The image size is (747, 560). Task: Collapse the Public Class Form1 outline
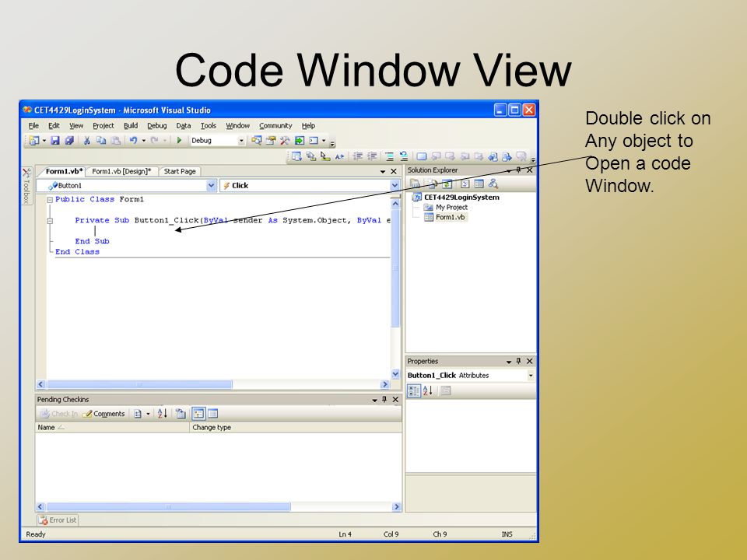[x=50, y=200]
